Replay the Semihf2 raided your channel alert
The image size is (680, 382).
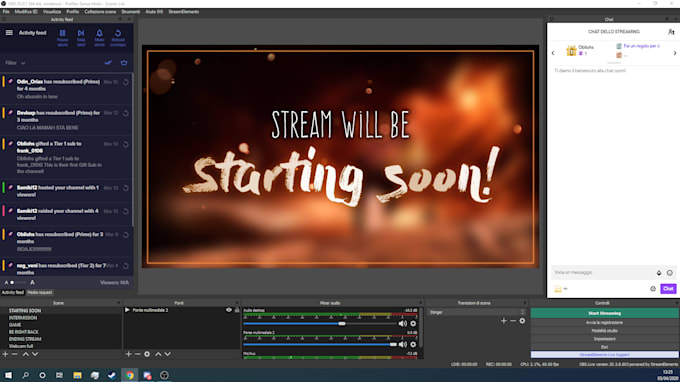pyautogui.click(x=126, y=211)
